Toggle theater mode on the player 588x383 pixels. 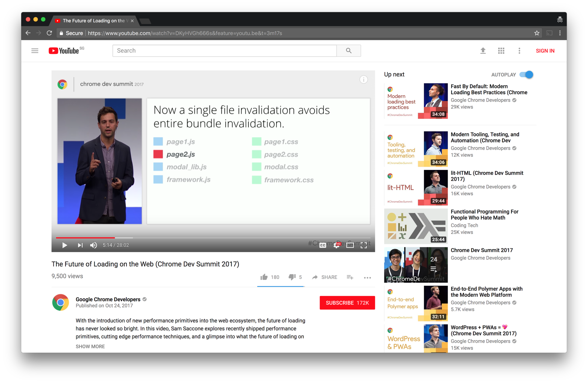coord(350,245)
